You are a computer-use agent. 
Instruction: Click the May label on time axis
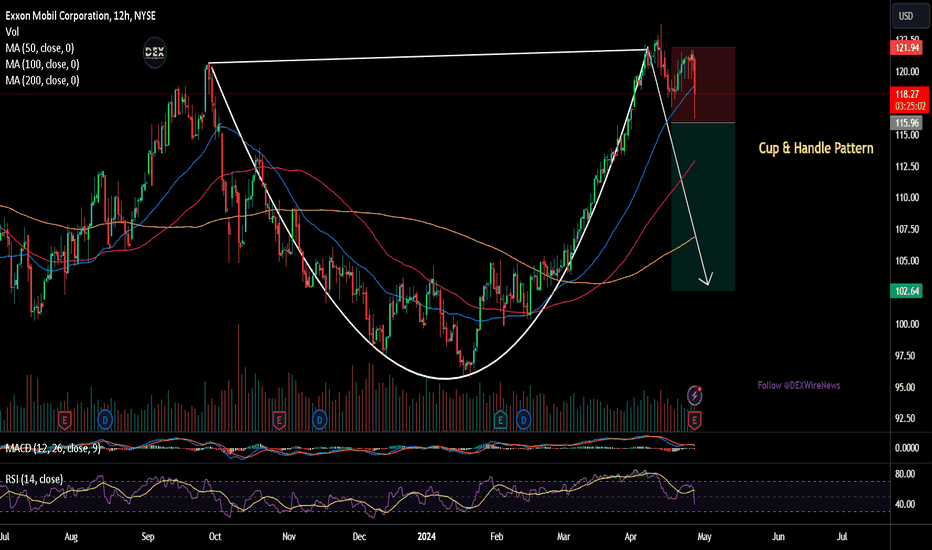(x=704, y=536)
